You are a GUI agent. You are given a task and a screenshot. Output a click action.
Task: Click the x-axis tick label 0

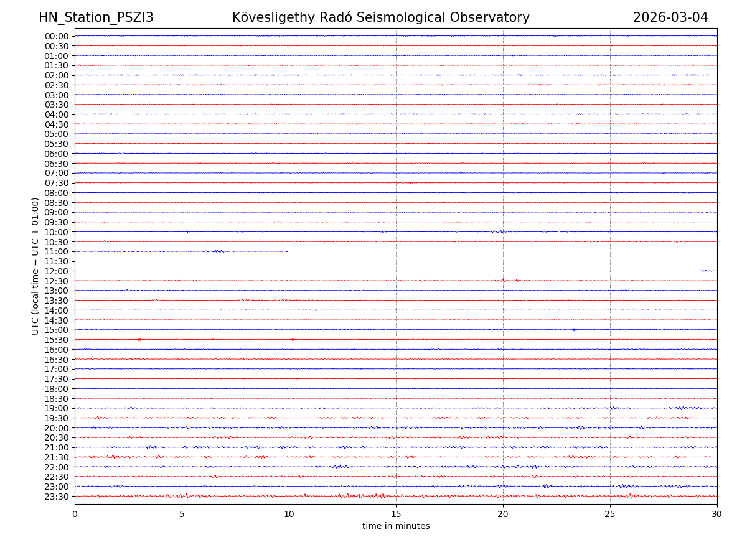(x=75, y=515)
